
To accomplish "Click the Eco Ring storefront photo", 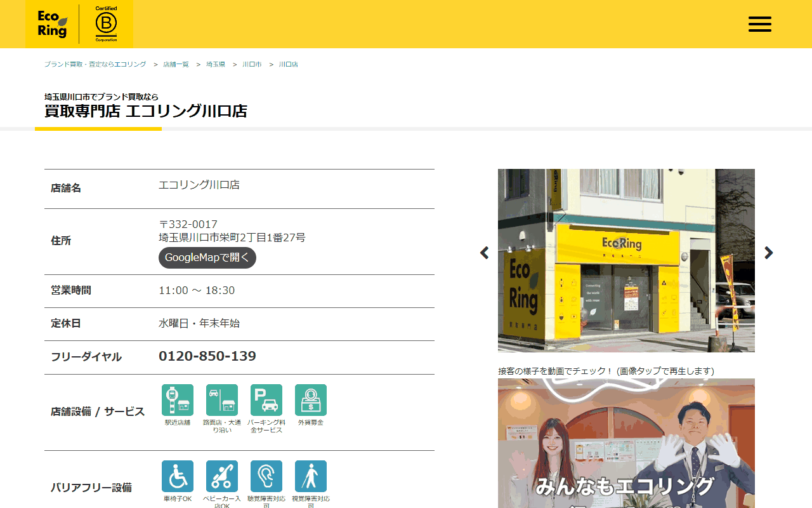I will 626,260.
